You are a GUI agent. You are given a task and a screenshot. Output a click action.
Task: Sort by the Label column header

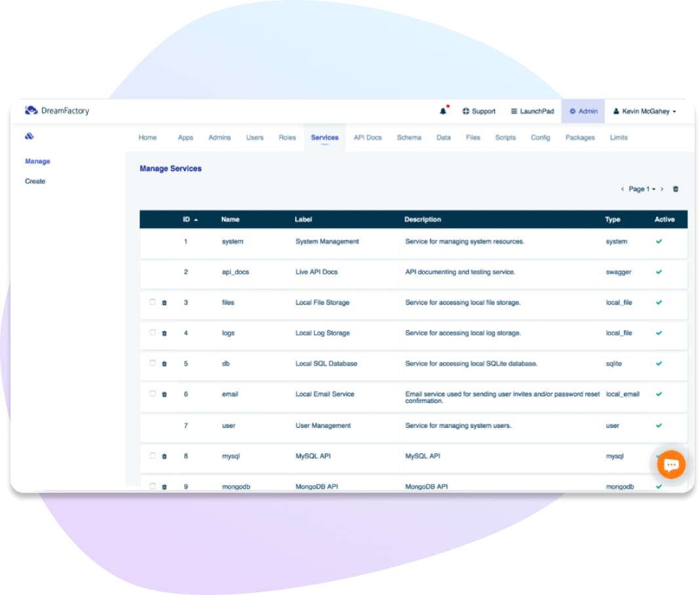(x=303, y=220)
